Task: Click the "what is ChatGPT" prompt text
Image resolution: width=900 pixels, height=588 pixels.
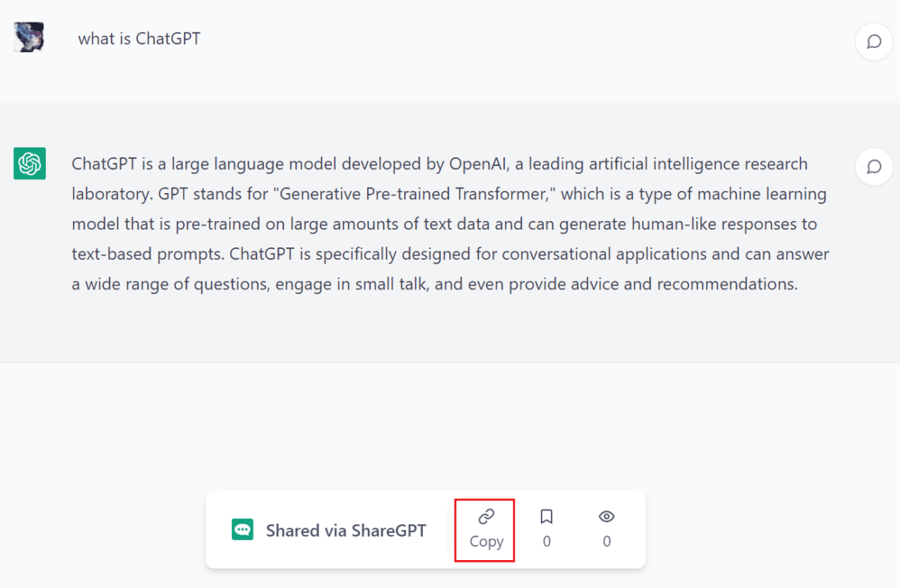Action: 140,39
